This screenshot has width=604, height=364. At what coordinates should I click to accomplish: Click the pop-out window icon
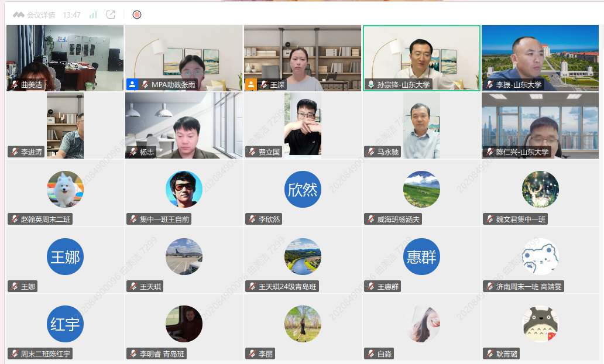[x=111, y=15]
